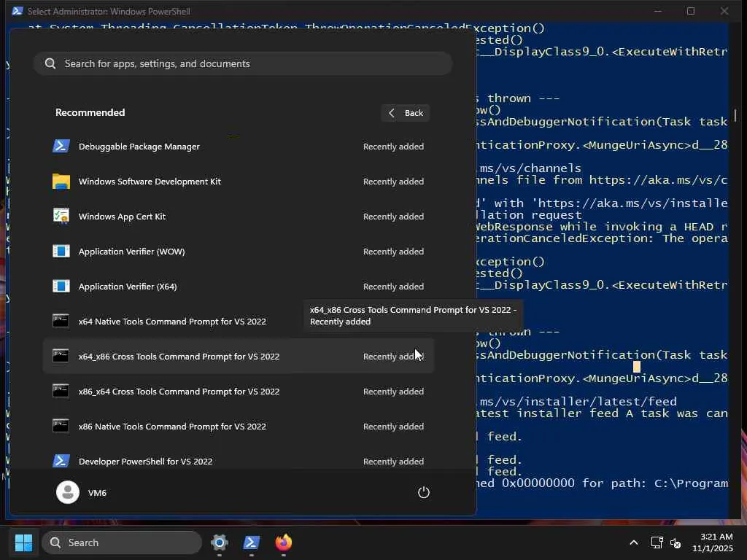Click the date 11/1/2025 in taskbar
747x560 pixels.
[712, 548]
